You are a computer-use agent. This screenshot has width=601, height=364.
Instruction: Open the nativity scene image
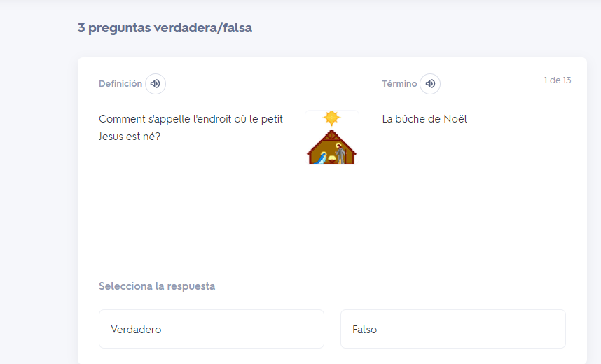(332, 137)
